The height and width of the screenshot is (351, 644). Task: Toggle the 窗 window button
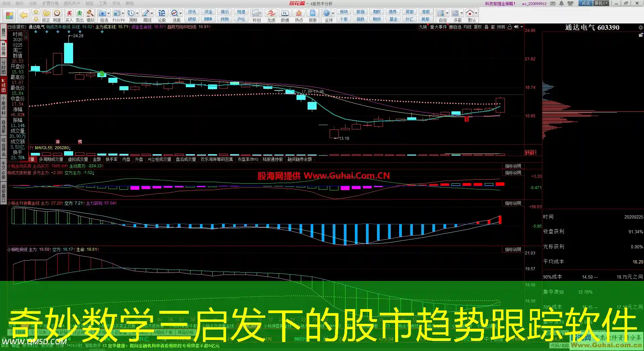pos(493,27)
